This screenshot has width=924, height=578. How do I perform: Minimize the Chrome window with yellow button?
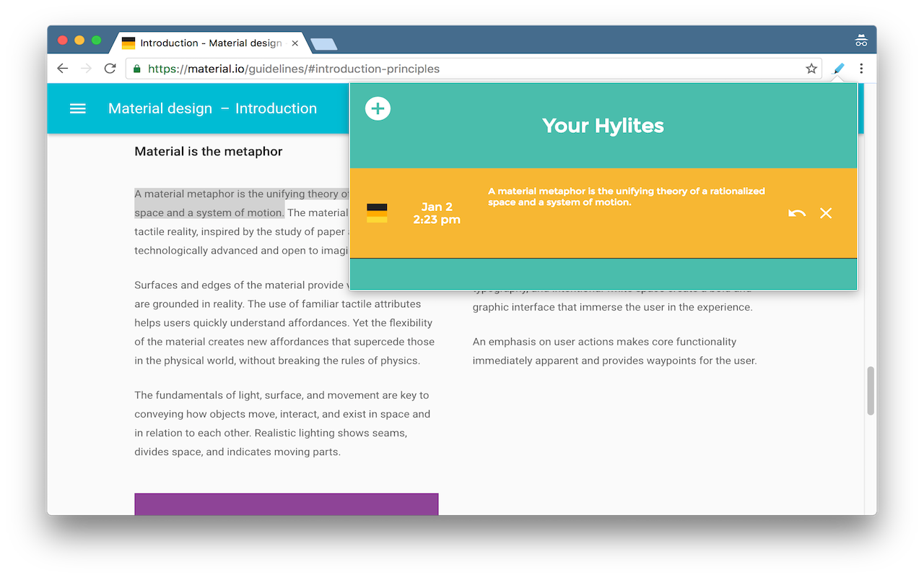[79, 40]
